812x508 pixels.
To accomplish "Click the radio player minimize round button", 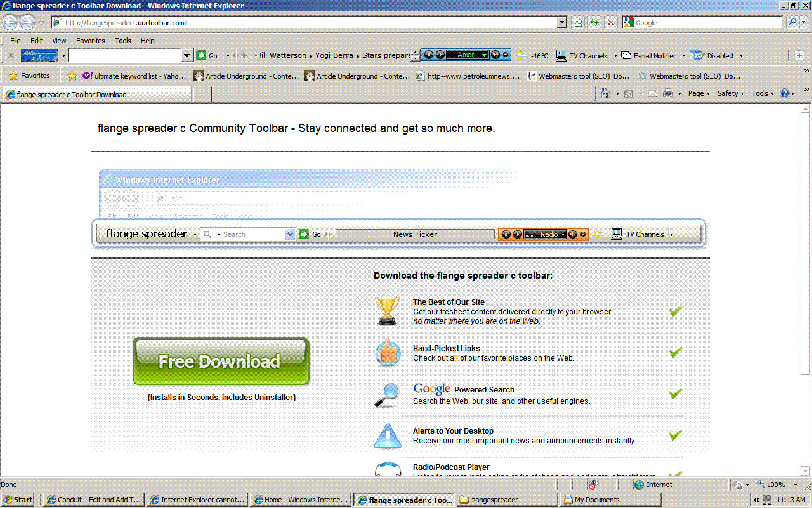I will click(505, 55).
